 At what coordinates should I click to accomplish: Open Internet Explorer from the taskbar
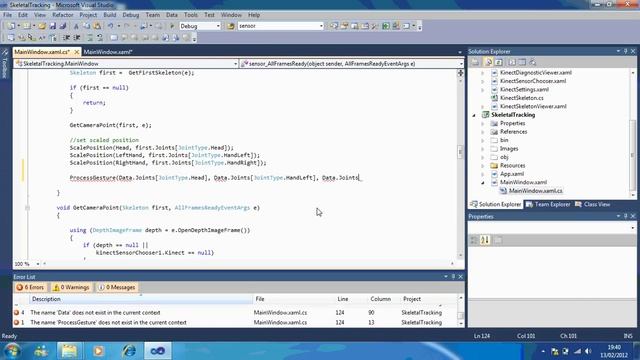click(129, 351)
